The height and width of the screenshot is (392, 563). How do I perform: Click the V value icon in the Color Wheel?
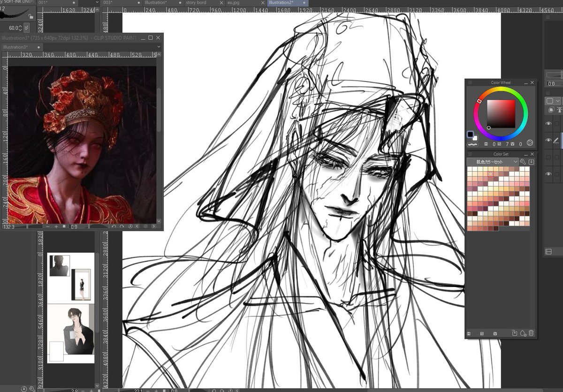513,144
